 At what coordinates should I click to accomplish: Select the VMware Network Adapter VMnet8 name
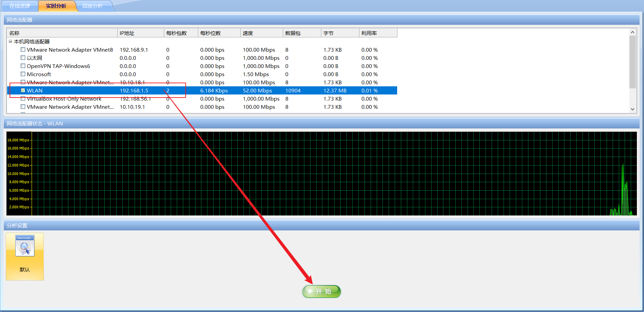(x=70, y=50)
